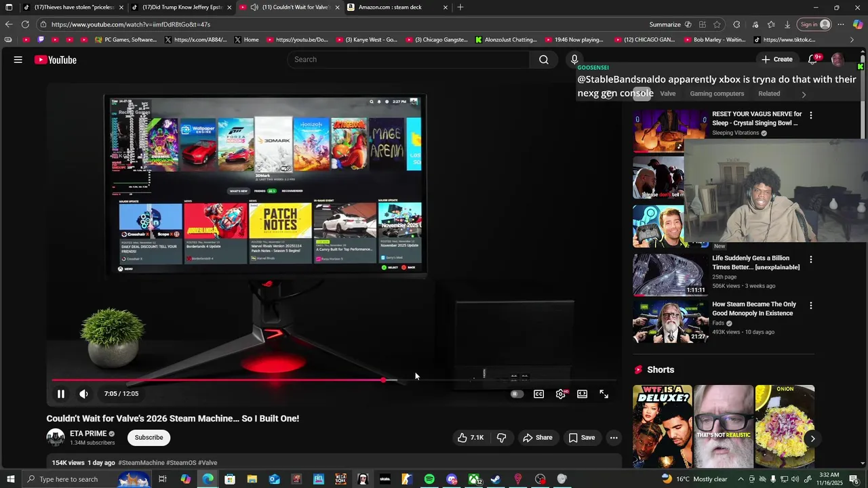This screenshot has width=868, height=488.
Task: Mute the video volume speaker
Action: [83, 394]
